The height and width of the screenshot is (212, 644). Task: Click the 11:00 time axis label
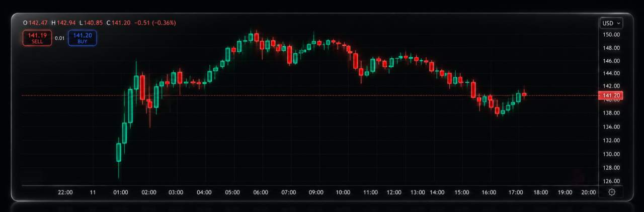click(370, 192)
